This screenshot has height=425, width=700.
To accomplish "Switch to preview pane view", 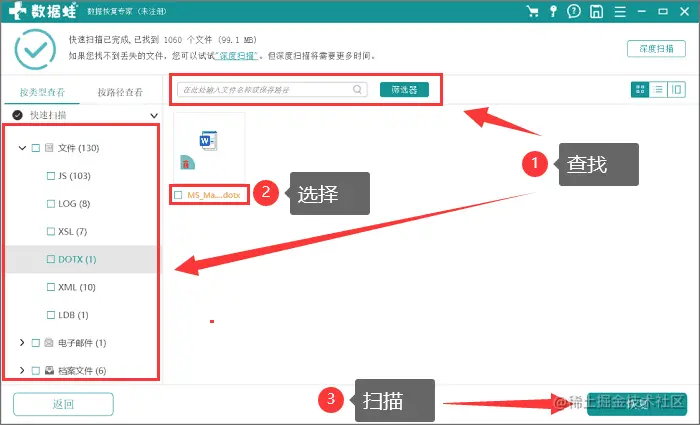I will [x=676, y=90].
